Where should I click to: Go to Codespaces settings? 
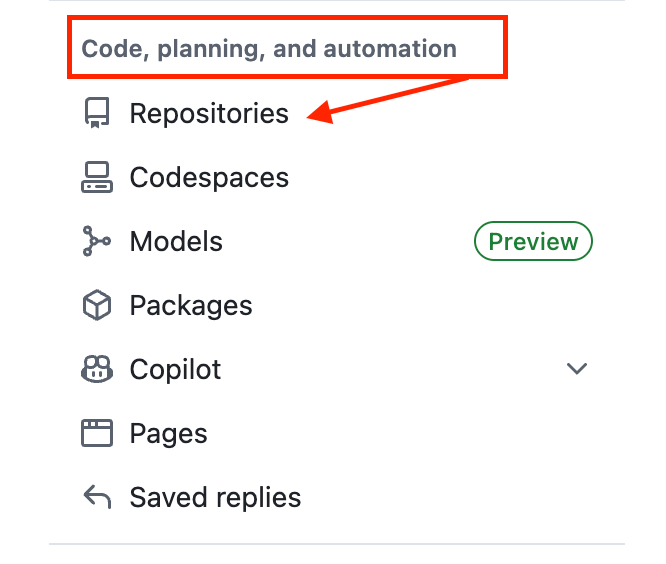point(209,178)
